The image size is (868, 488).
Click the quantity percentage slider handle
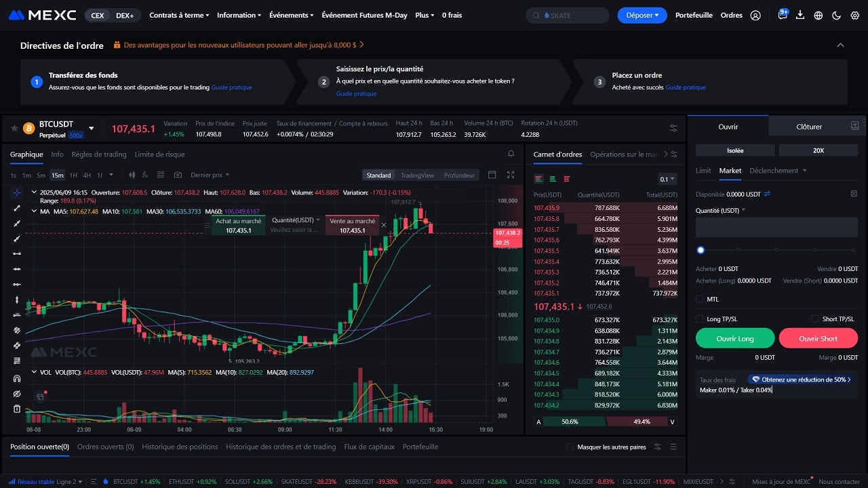[x=701, y=250]
